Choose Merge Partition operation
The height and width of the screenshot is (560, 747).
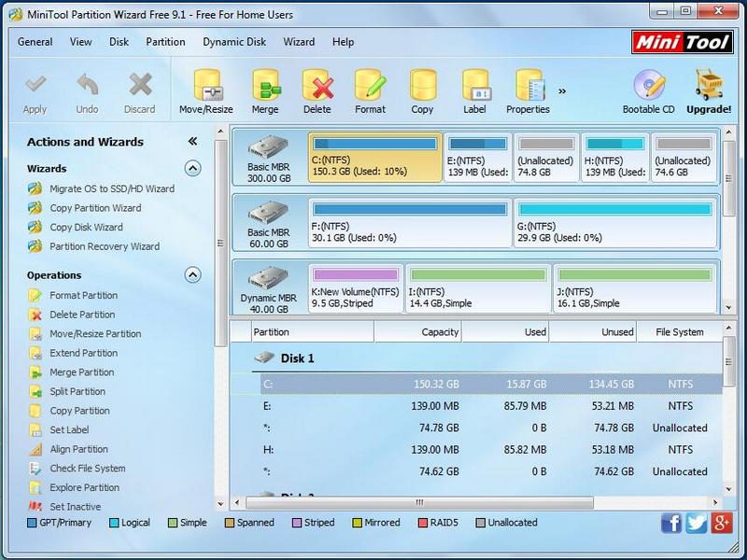pos(71,371)
